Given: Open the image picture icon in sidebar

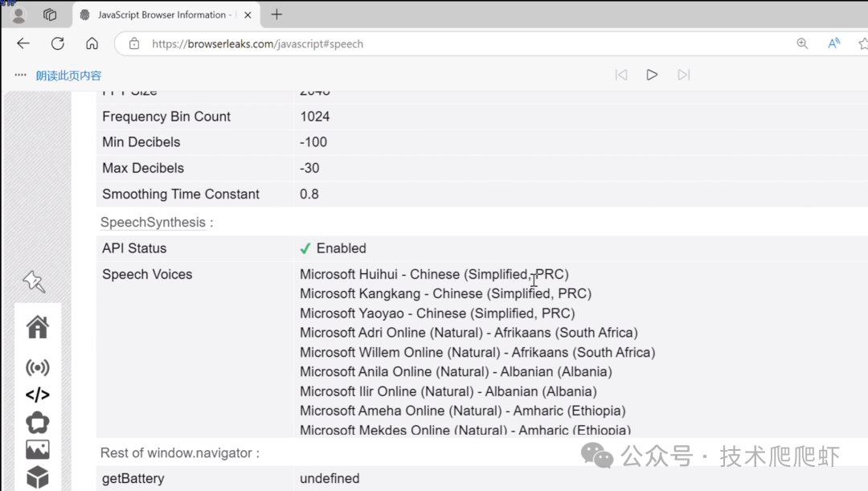Looking at the screenshot, I should point(37,449).
